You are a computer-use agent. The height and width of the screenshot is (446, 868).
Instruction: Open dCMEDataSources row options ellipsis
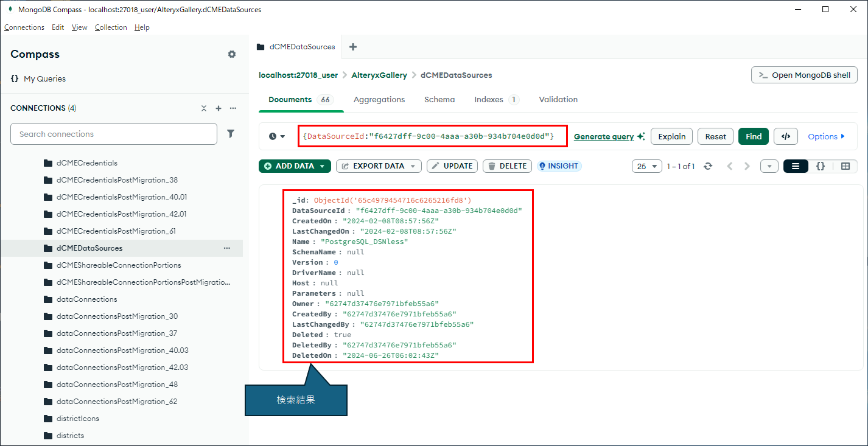point(227,248)
